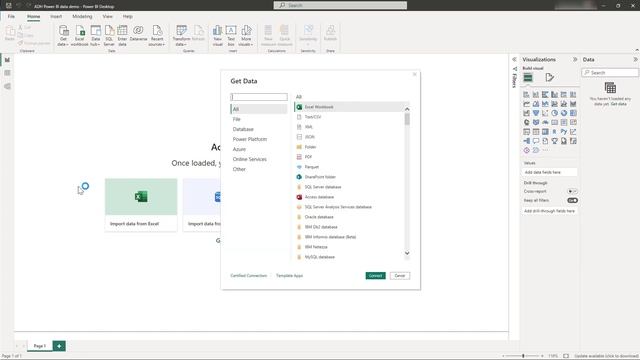Toggle Keep all filters switch
The width and height of the screenshot is (640, 360).
572,200
